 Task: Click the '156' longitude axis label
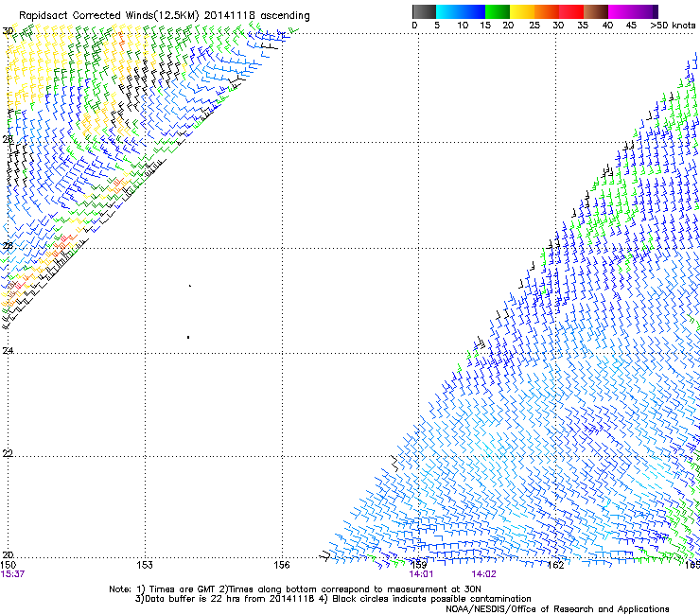tap(282, 565)
